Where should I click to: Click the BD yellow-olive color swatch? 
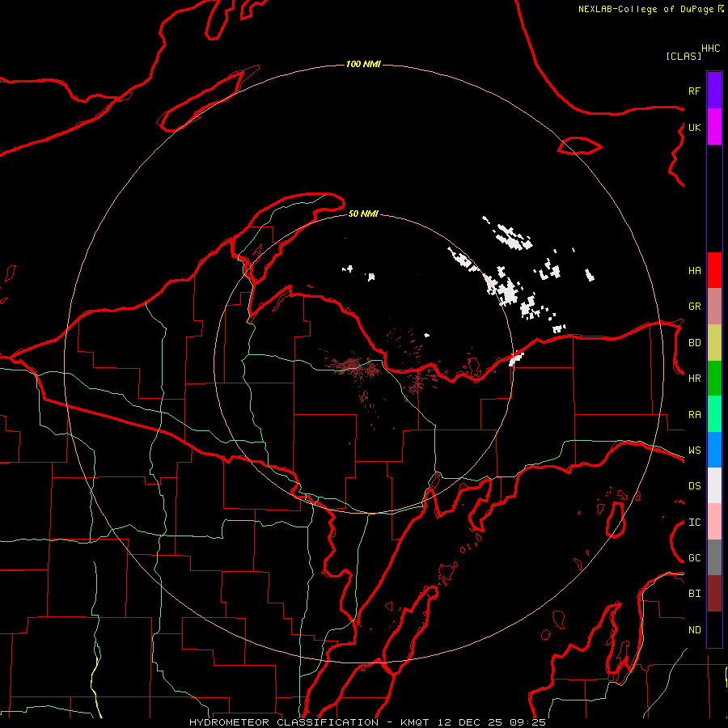(x=714, y=343)
